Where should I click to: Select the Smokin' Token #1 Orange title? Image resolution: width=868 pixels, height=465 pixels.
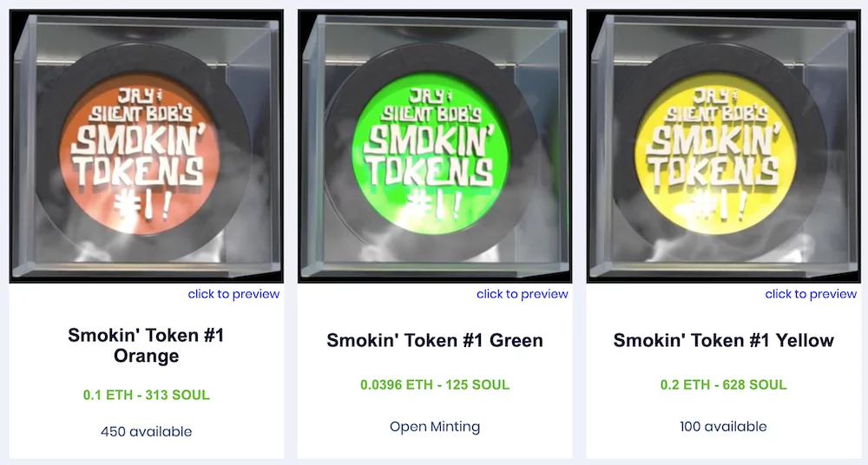[146, 345]
